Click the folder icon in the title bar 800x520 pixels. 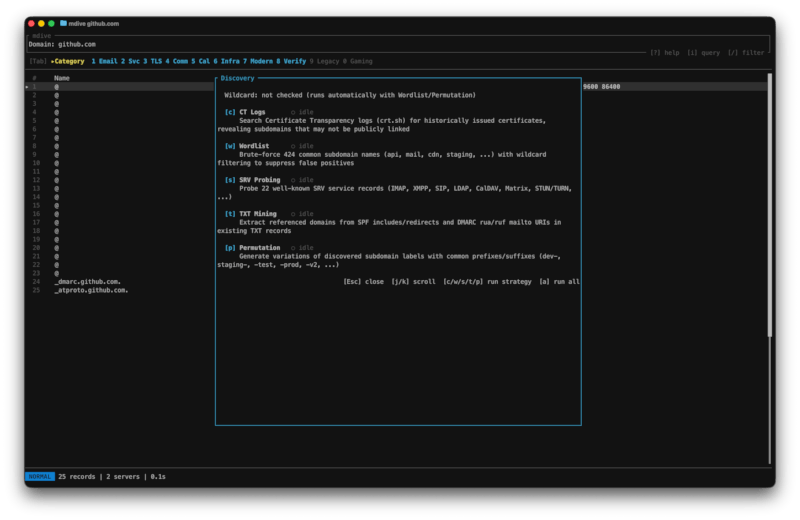click(63, 23)
